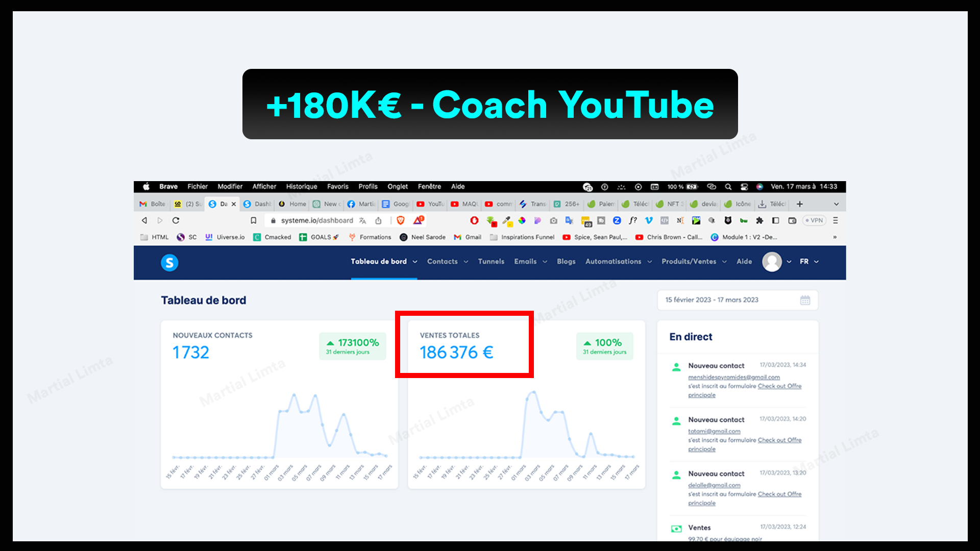The width and height of the screenshot is (980, 551).
Task: Switch to the Home browser tab
Action: pos(293,204)
